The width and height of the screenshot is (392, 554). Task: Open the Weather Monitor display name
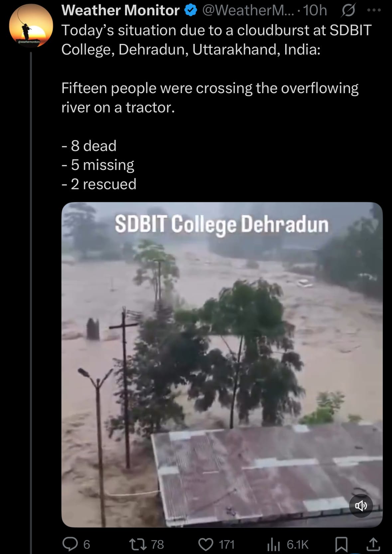[121, 11]
